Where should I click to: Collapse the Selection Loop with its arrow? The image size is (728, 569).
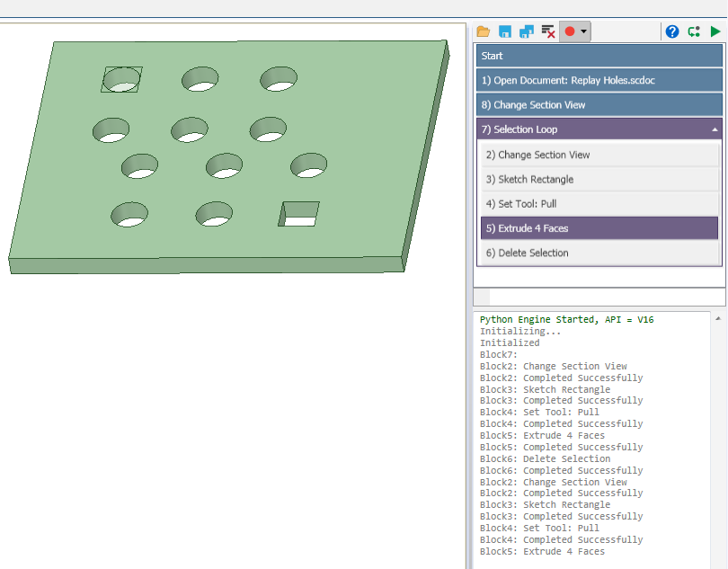click(715, 130)
